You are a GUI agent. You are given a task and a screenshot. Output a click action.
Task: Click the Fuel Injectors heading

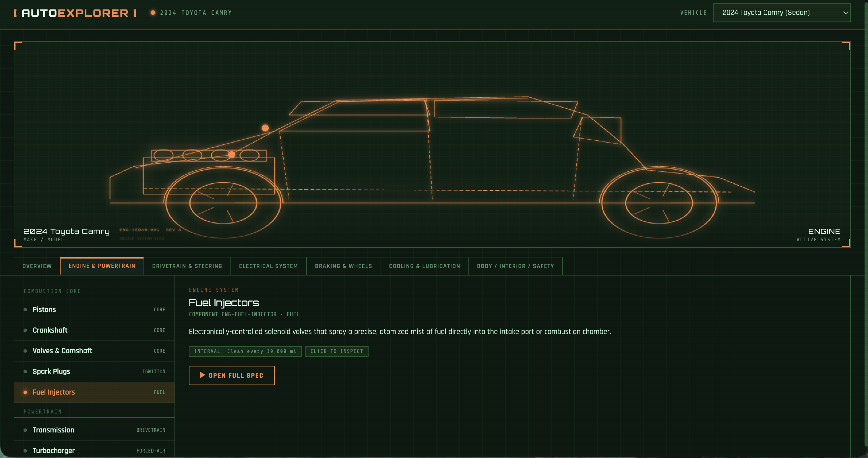(x=224, y=303)
